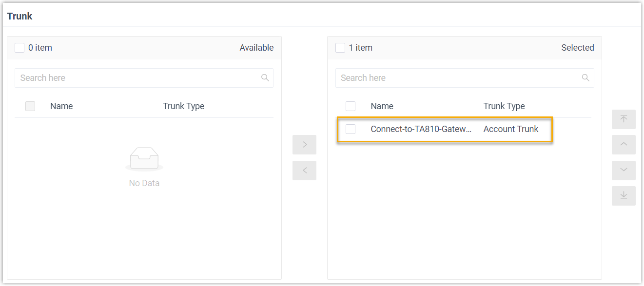Click the Name column header in Available list

[x=61, y=106]
